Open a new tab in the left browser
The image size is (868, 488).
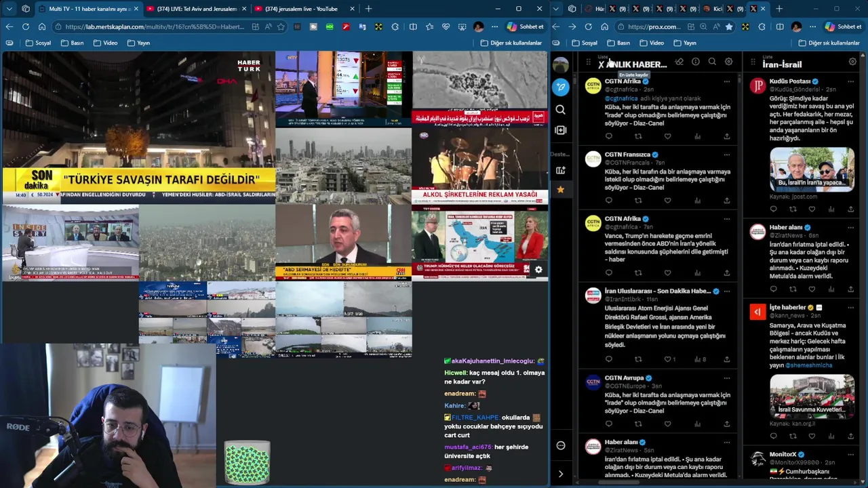pos(368,9)
